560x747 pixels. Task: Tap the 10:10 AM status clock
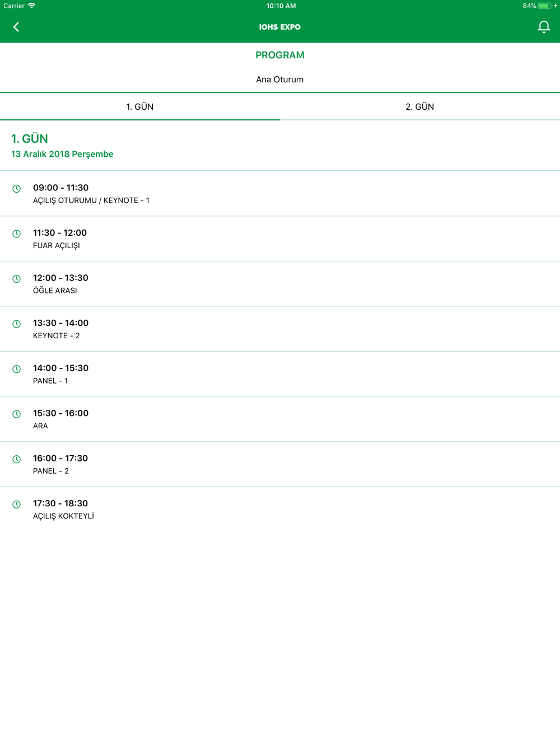tap(281, 6)
